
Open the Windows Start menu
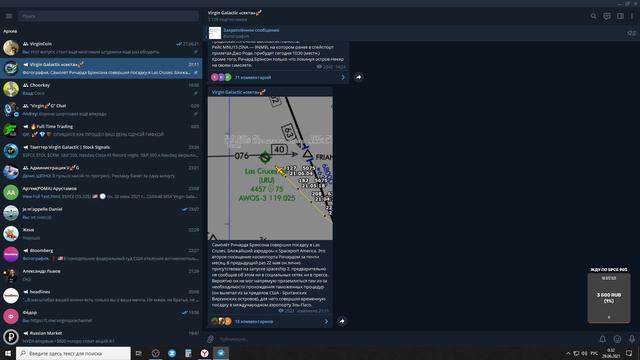8,353
